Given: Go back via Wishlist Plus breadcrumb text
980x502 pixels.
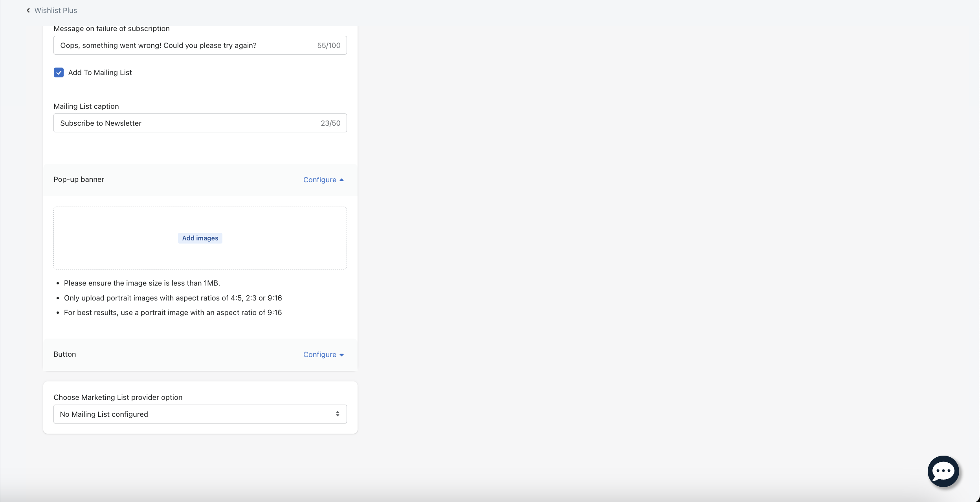Looking at the screenshot, I should [x=56, y=11].
